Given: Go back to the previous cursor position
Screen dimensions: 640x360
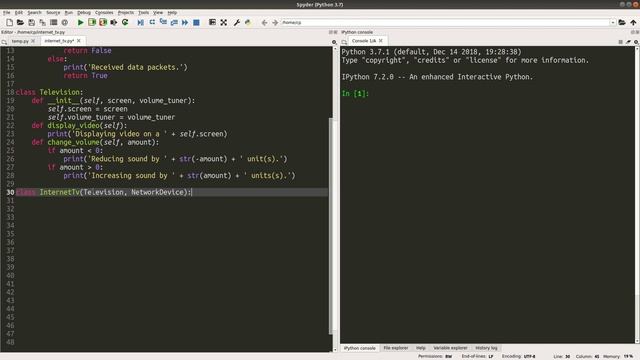Looking at the screenshot, I should click(264, 22).
